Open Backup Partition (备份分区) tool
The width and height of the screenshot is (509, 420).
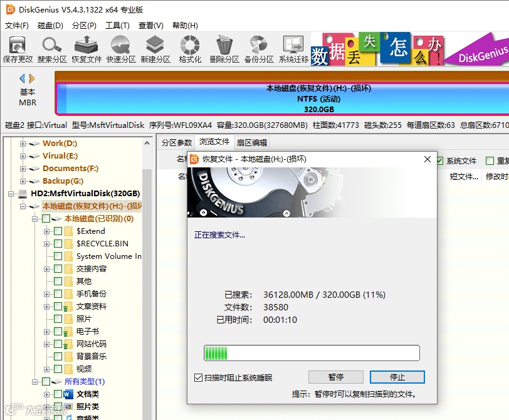[x=259, y=50]
